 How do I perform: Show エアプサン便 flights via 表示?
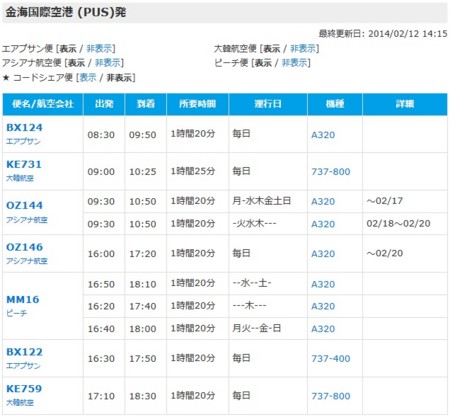[68, 49]
